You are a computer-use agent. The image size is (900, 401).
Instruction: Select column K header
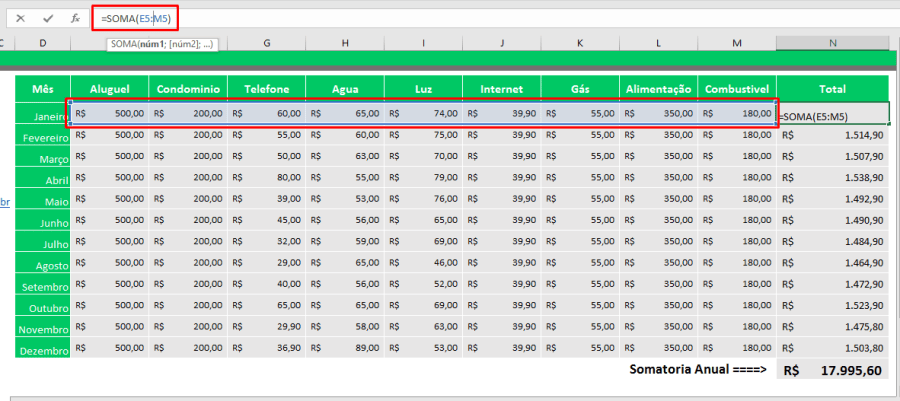pyautogui.click(x=580, y=43)
